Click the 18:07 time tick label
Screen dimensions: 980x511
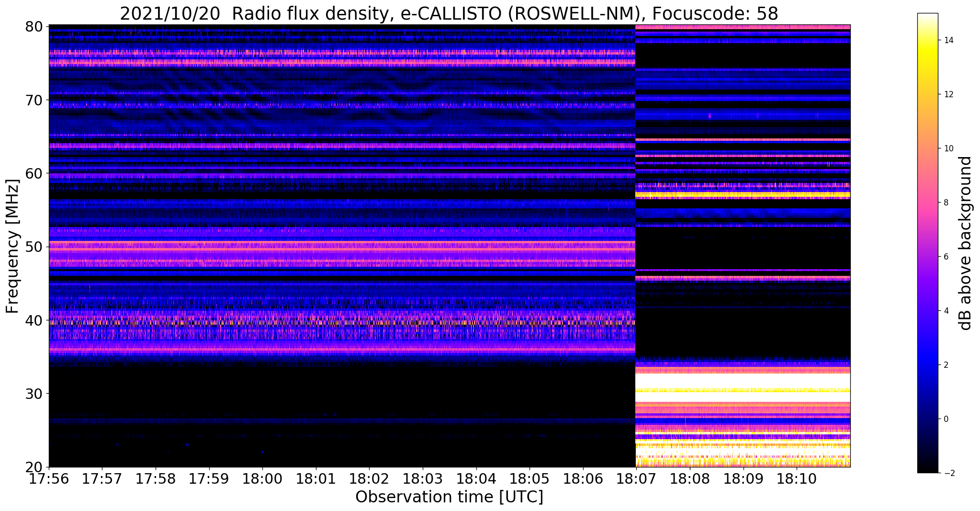[x=636, y=479]
